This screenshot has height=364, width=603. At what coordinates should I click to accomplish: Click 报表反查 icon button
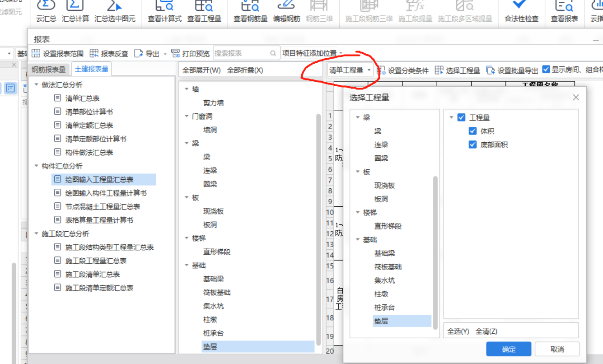(94, 53)
